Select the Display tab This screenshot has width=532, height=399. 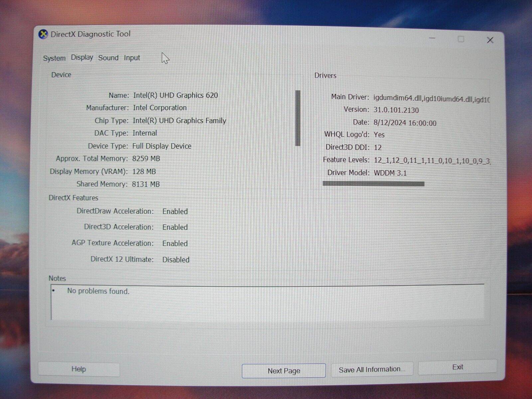[81, 57]
